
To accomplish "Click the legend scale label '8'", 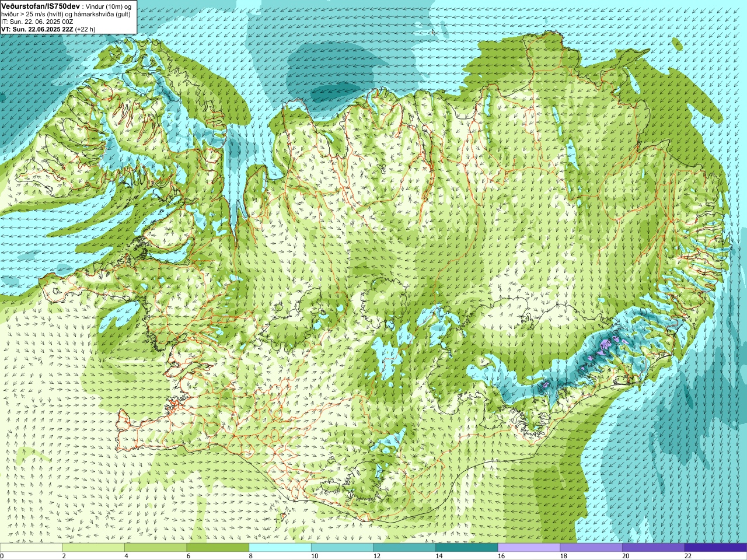I will 251,556.
